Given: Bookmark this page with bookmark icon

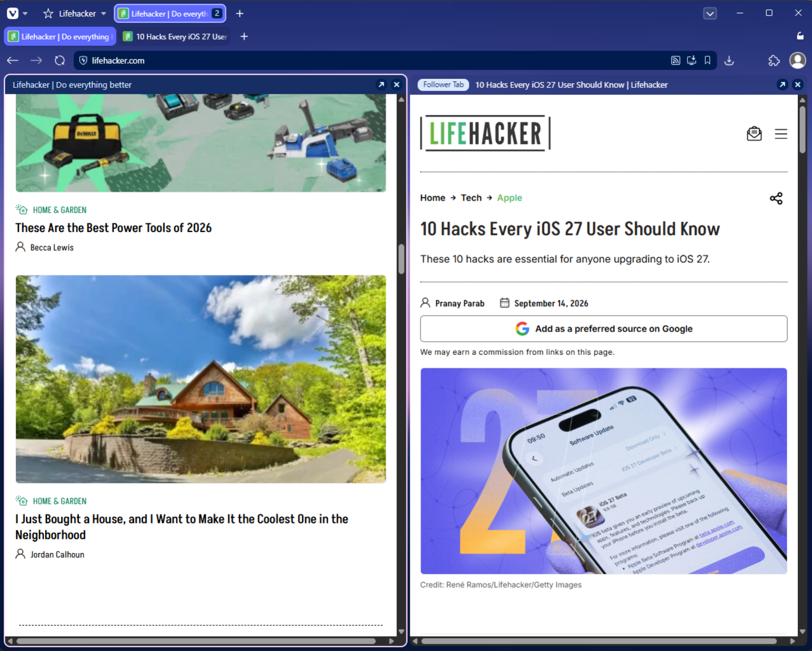Looking at the screenshot, I should click(707, 61).
